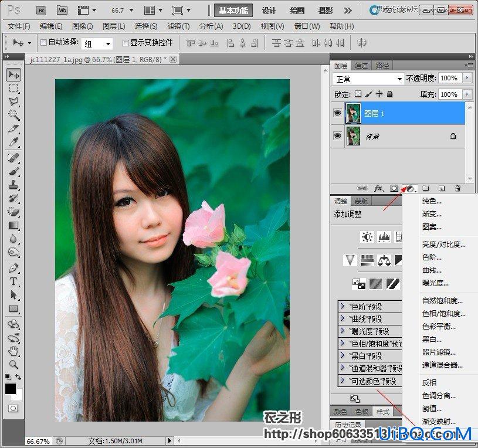
Task: Enable the 自动选择 checkbox
Action: pyautogui.click(x=43, y=42)
